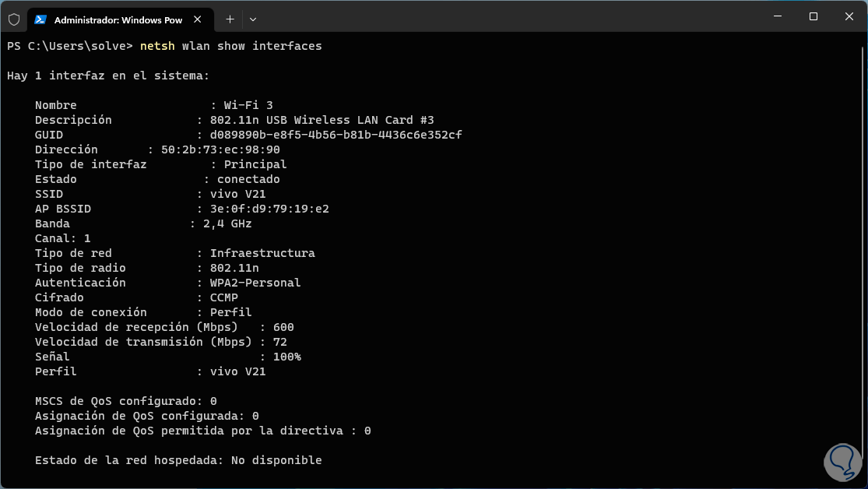Open a new tab with plus button
Screen dimensions: 868x489
(x=230, y=19)
